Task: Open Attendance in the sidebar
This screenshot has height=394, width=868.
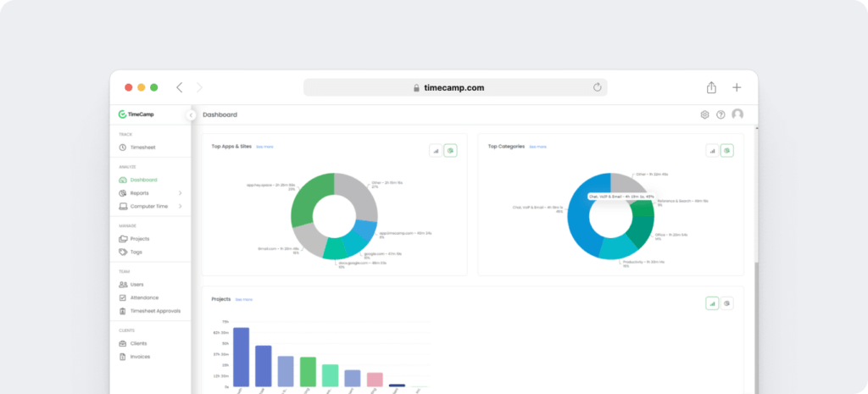Action: pos(138,297)
